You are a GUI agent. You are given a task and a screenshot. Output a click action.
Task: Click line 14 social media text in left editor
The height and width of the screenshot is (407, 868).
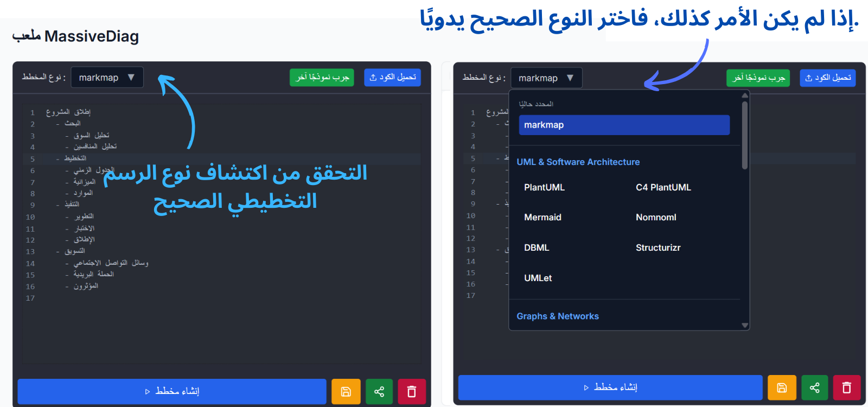pyautogui.click(x=111, y=263)
